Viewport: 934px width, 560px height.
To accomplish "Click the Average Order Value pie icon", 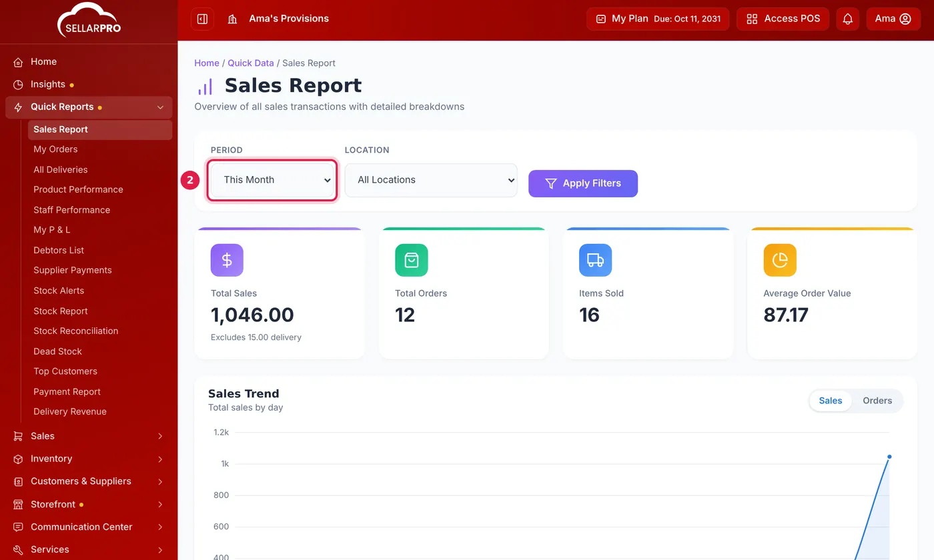I will [780, 260].
